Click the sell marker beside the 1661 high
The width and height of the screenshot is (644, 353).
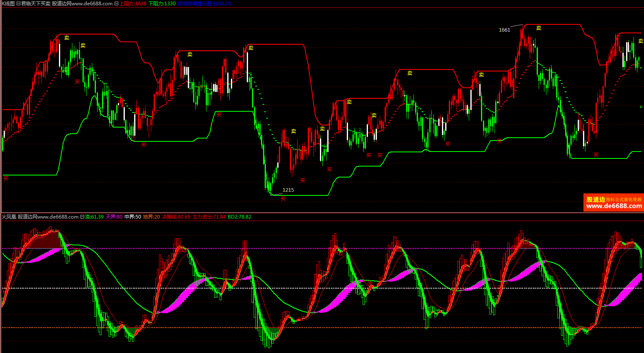(x=538, y=28)
